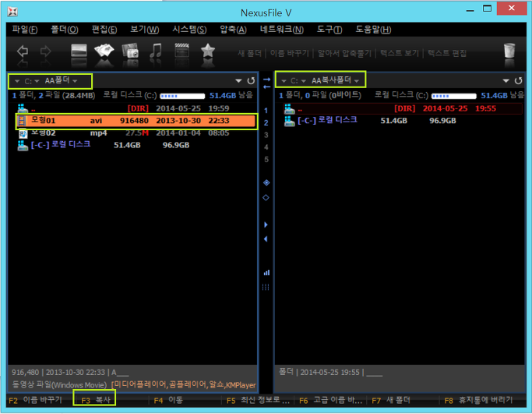Select folder tab number 2
This screenshot has height=414, width=532.
(266, 122)
